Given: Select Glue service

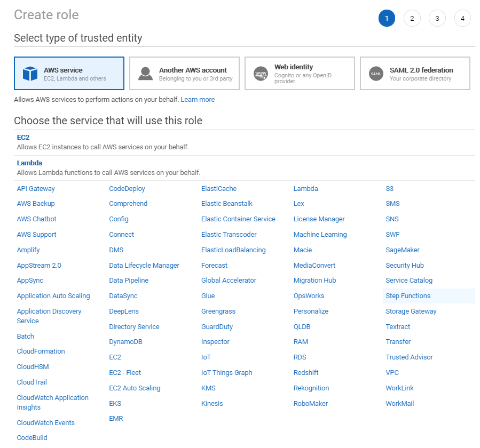Looking at the screenshot, I should (x=208, y=296).
